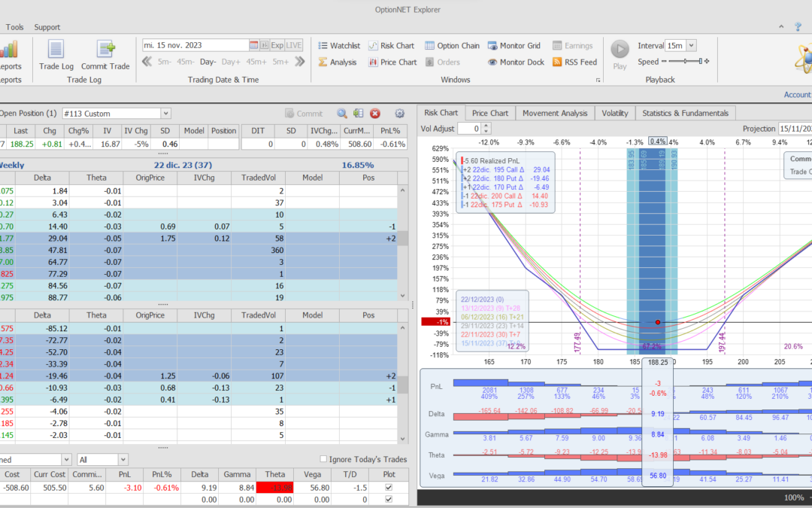Open the Trade Log
This screenshot has width=812, height=508.
click(x=56, y=54)
